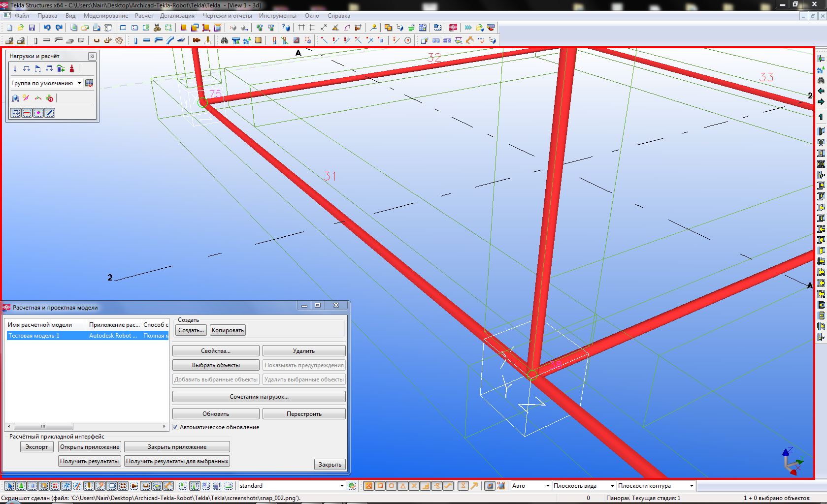
Task: Expand the Группа по умолчанию dropdown
Action: 79,83
